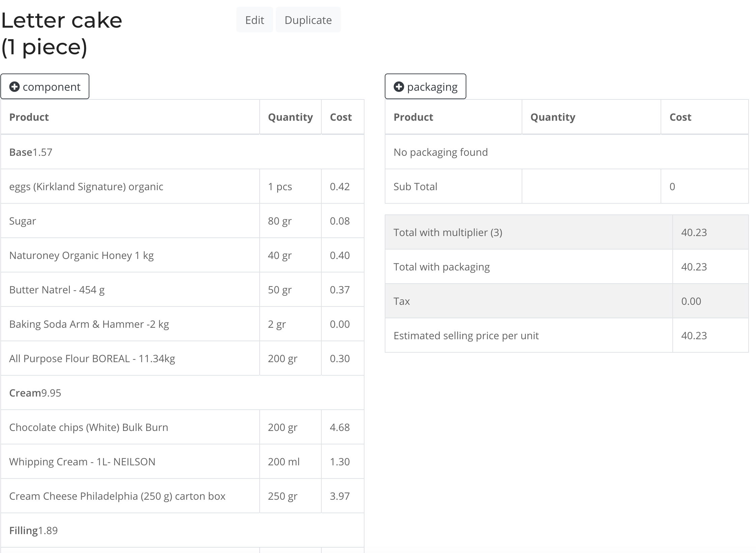The height and width of the screenshot is (553, 756).
Task: Click Total with multiplier (3) row
Action: (447, 232)
